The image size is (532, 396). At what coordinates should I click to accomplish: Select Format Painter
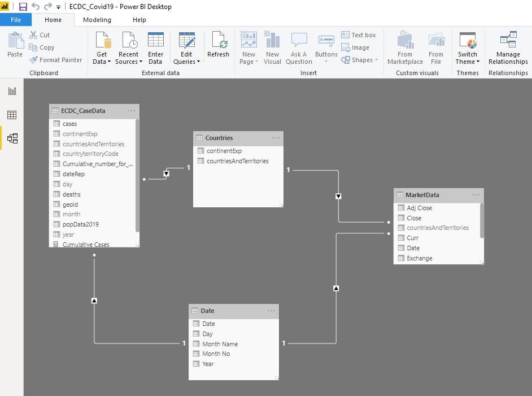click(56, 60)
